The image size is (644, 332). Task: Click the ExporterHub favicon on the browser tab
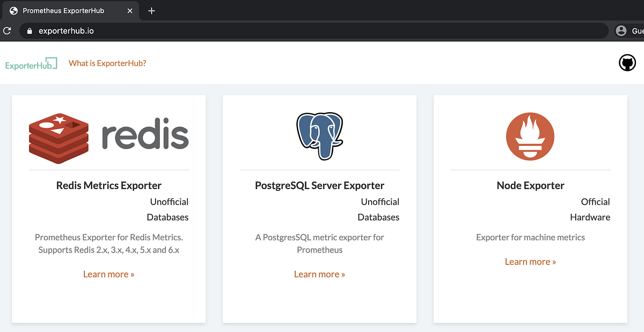(13, 10)
